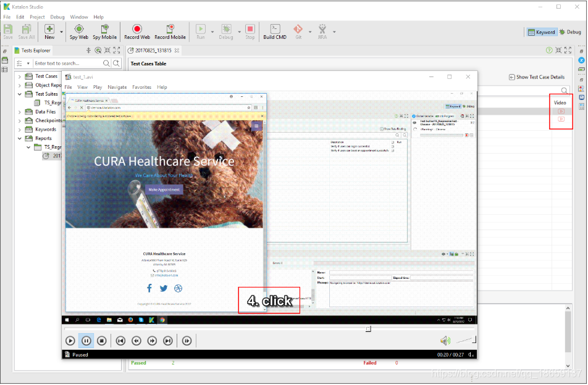588x385 pixels.
Task: Click the help icon near report tab
Action: point(549,50)
